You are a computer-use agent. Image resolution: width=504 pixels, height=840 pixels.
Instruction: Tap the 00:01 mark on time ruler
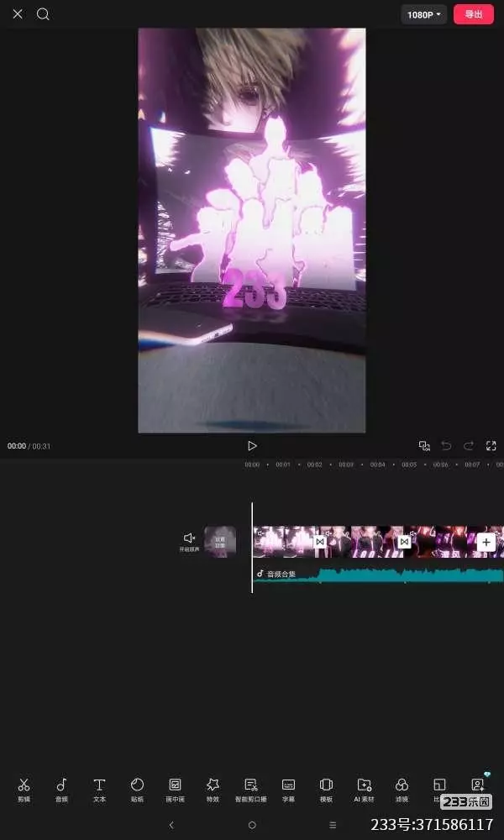pyautogui.click(x=283, y=465)
